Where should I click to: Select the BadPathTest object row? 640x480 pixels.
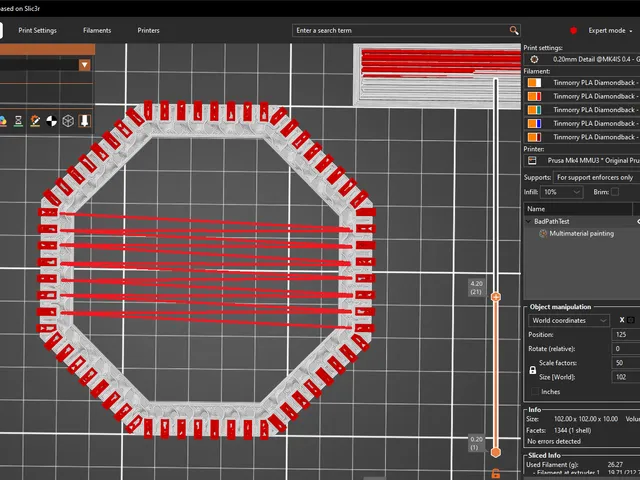(x=582, y=222)
